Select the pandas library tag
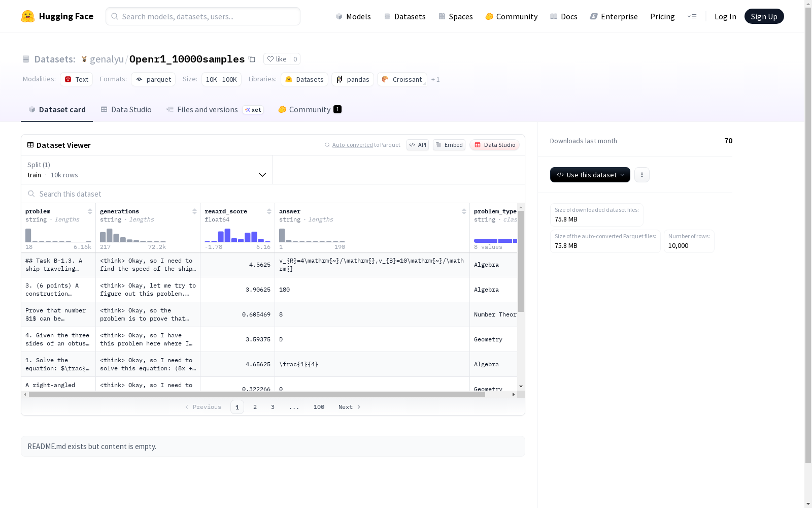The height and width of the screenshot is (508, 812). pyautogui.click(x=353, y=79)
